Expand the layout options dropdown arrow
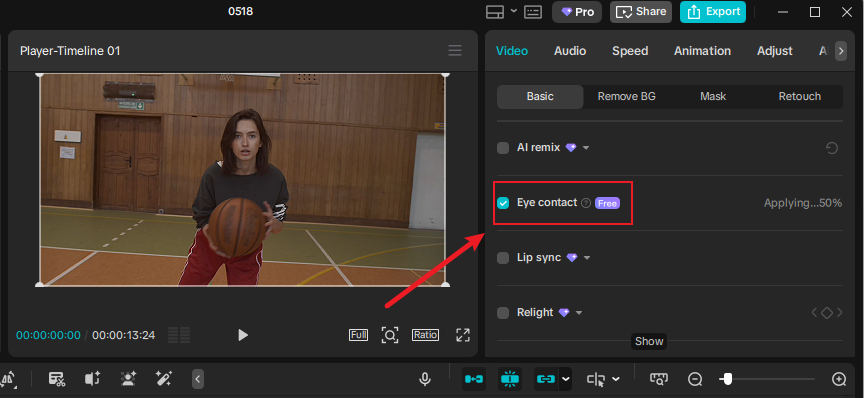 514,10
